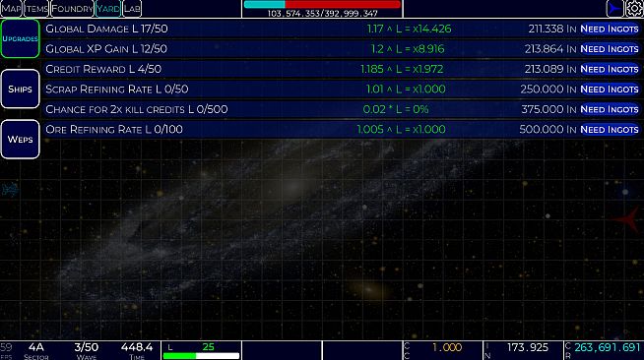Open the Ships side panel
Viewport: 644px width, 360px height.
[20, 89]
